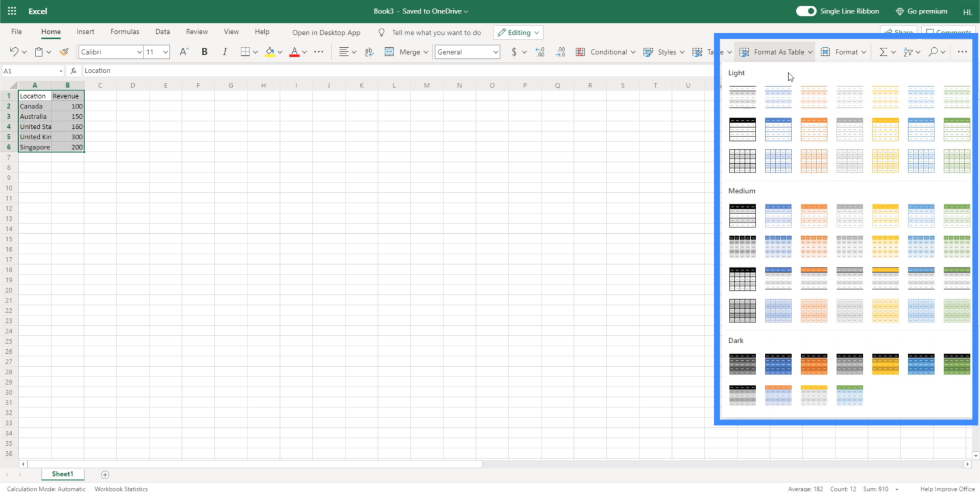The image size is (980, 492).
Task: Select the Format Painter icon
Action: click(x=64, y=52)
